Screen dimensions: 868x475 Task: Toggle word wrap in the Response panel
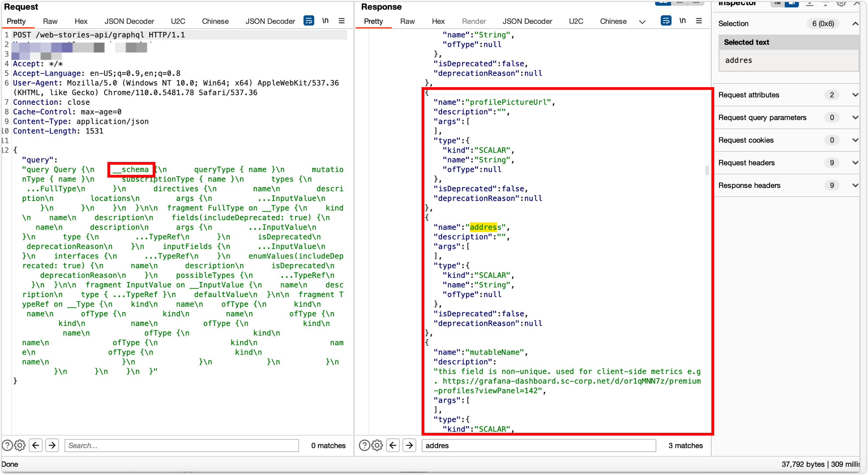point(666,21)
